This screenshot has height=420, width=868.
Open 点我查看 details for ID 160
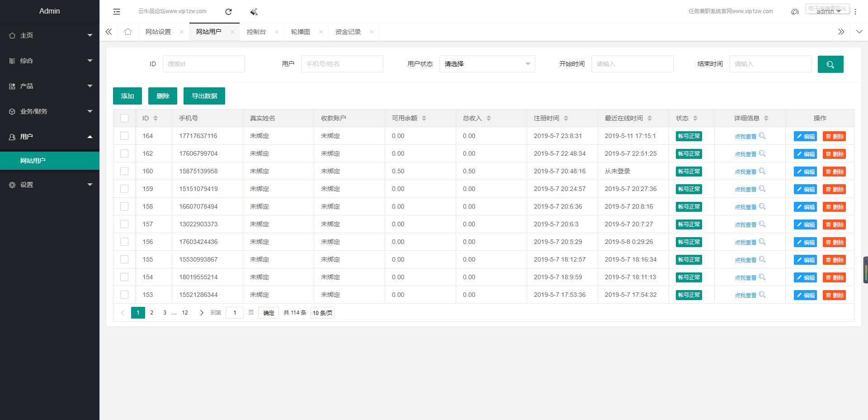[750, 172]
